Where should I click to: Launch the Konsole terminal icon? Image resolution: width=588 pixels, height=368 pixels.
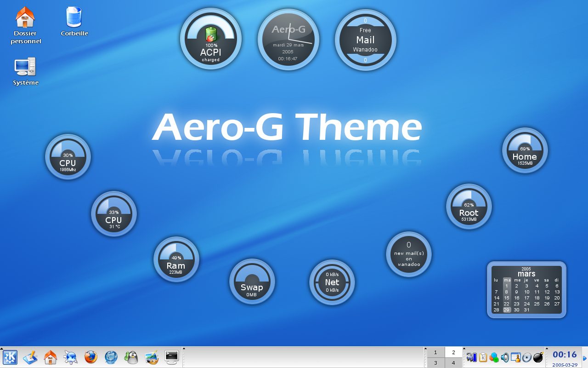(x=172, y=357)
